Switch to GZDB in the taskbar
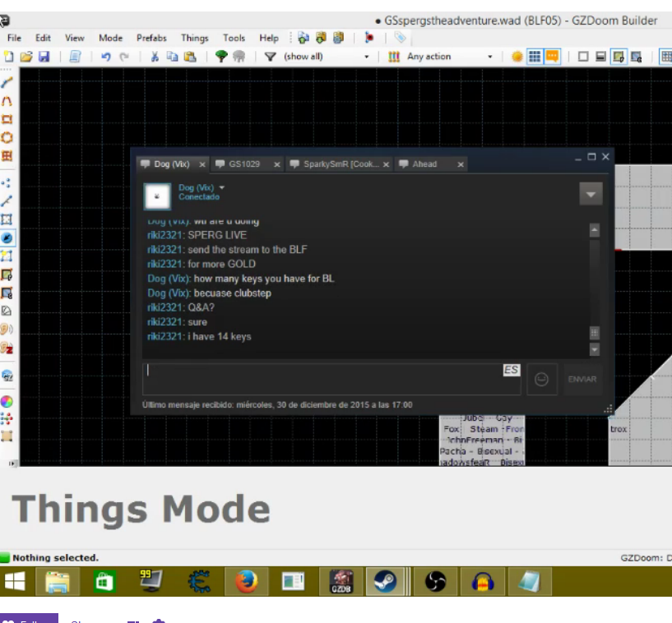 click(x=341, y=582)
